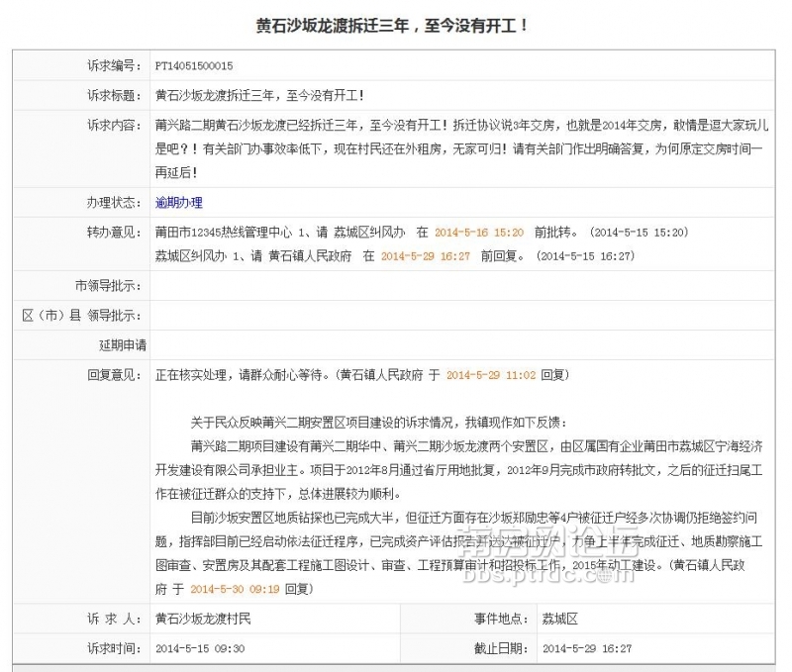
Task: Click the reply timestamp 2014-5-30 09:19
Action: click(x=235, y=589)
